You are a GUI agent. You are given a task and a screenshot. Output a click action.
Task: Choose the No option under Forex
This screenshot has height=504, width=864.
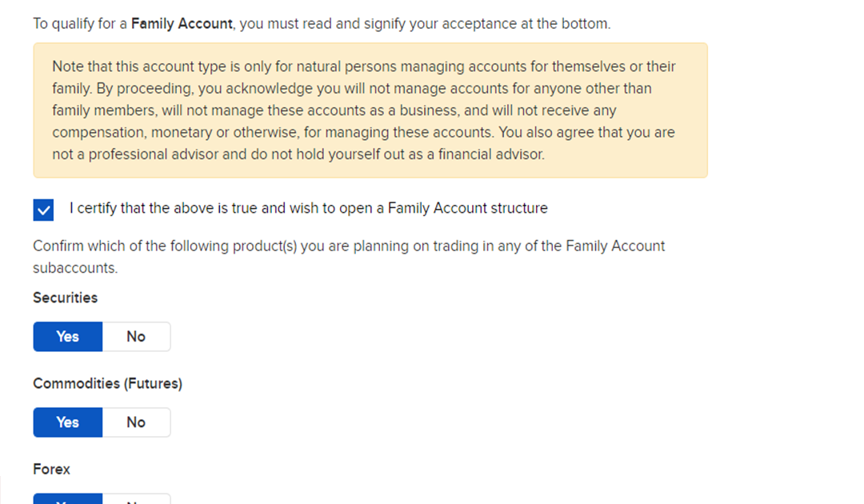(136, 499)
